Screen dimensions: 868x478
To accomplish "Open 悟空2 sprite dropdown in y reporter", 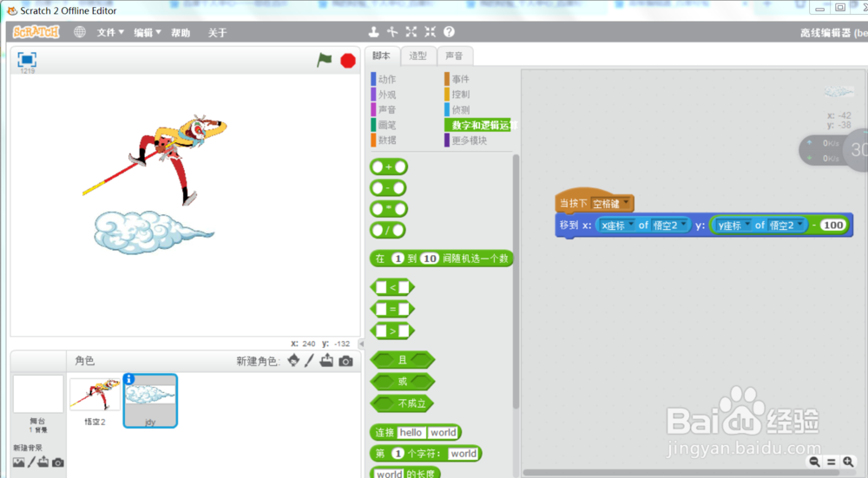I will pos(786,226).
